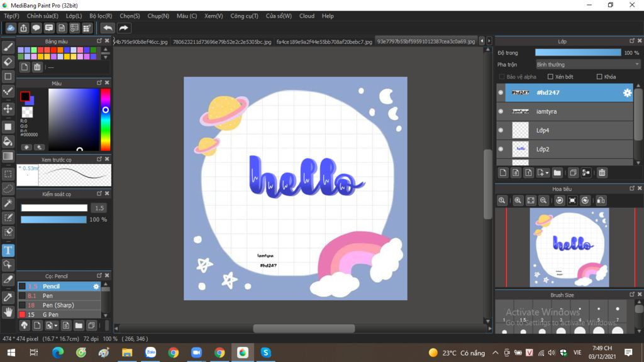The width and height of the screenshot is (644, 362).
Task: Select the Brush tool
Action: coord(8,47)
